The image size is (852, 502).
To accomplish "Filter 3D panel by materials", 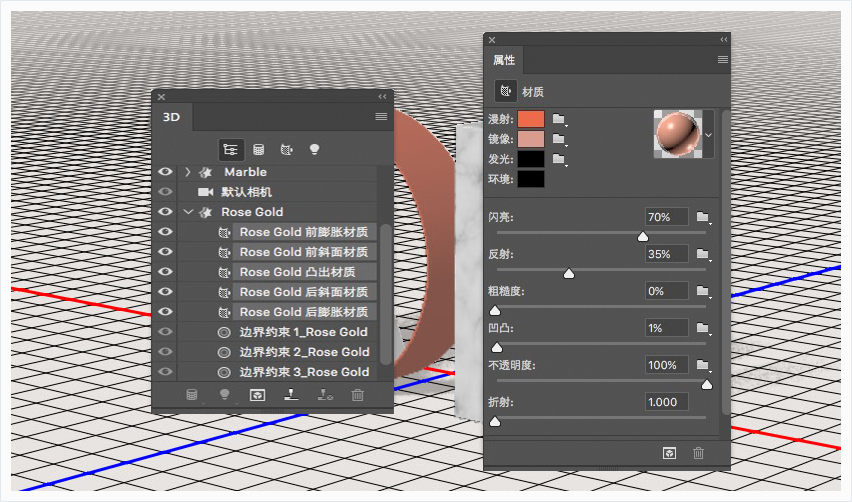I will (286, 149).
